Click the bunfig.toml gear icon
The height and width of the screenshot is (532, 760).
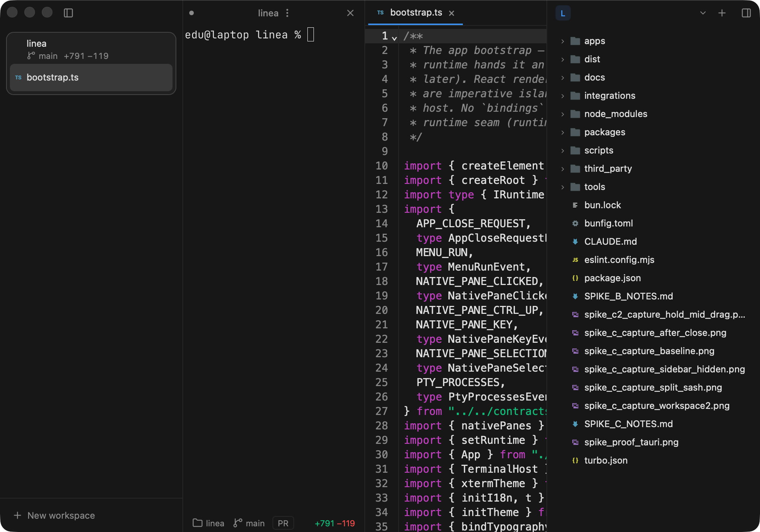(575, 223)
